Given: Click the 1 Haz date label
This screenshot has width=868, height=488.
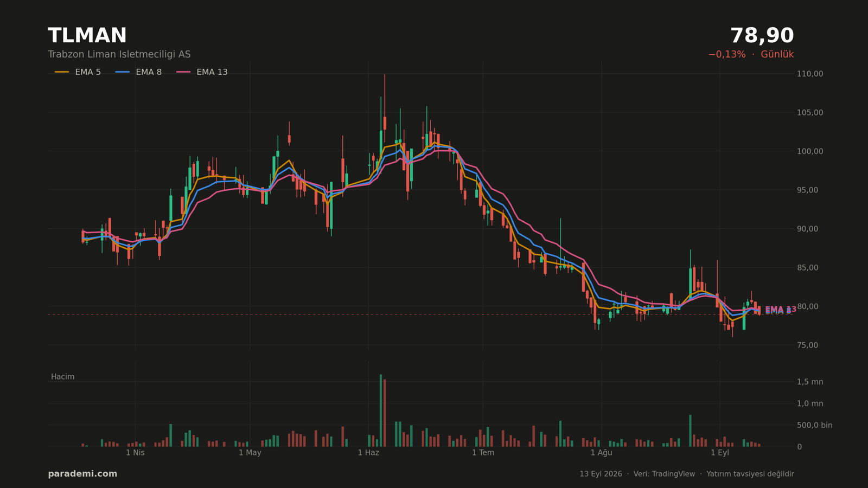Looking at the screenshot, I should 368,453.
